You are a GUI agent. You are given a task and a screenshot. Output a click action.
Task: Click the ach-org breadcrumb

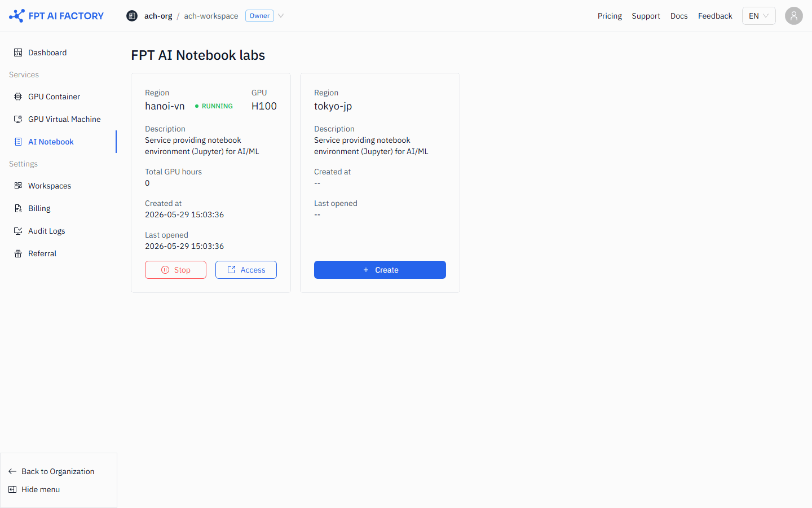(x=158, y=16)
